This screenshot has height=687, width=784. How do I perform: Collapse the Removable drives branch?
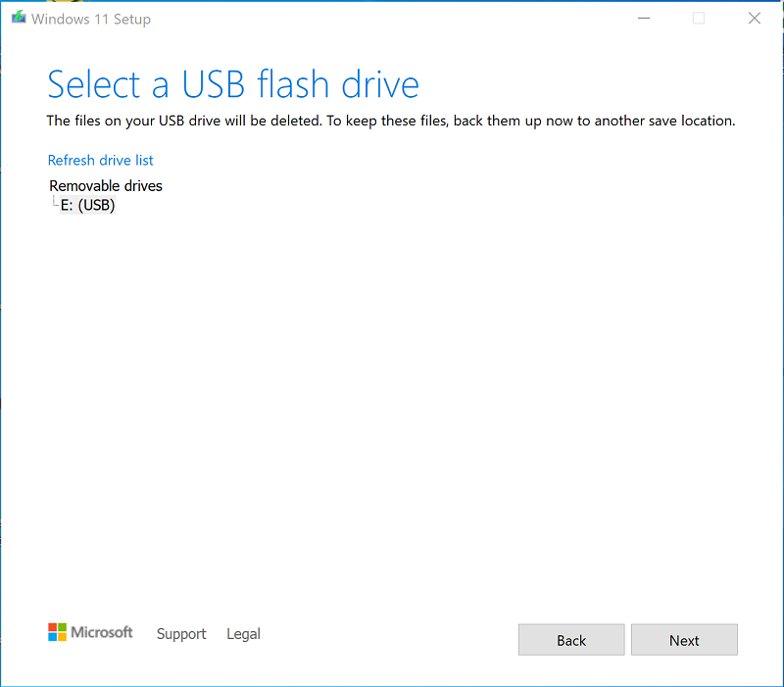(105, 185)
